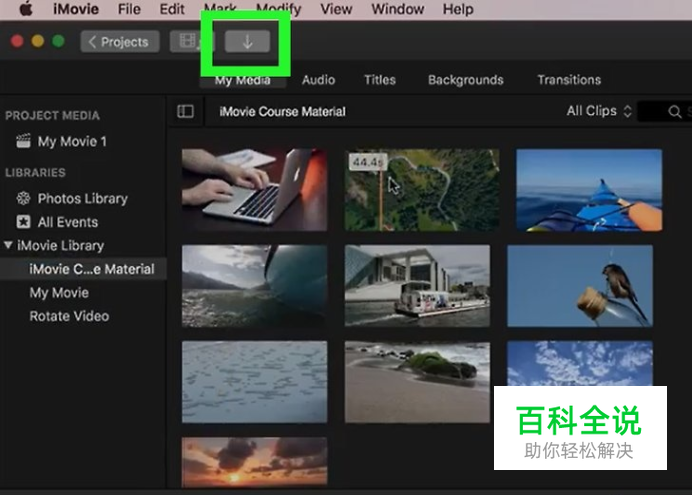Image resolution: width=692 pixels, height=495 pixels.
Task: Open the All Clips filter dropdown
Action: click(x=599, y=111)
